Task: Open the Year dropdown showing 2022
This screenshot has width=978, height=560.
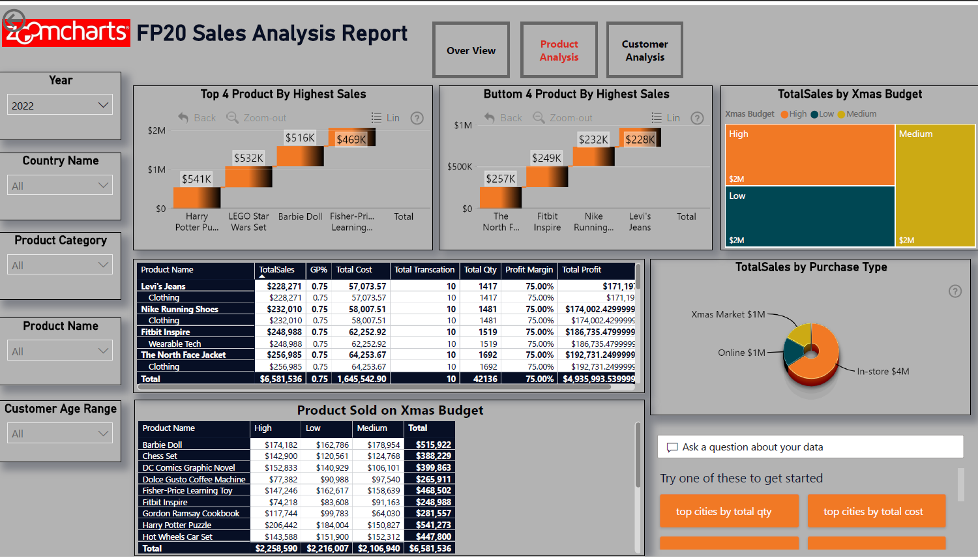Action: point(61,106)
